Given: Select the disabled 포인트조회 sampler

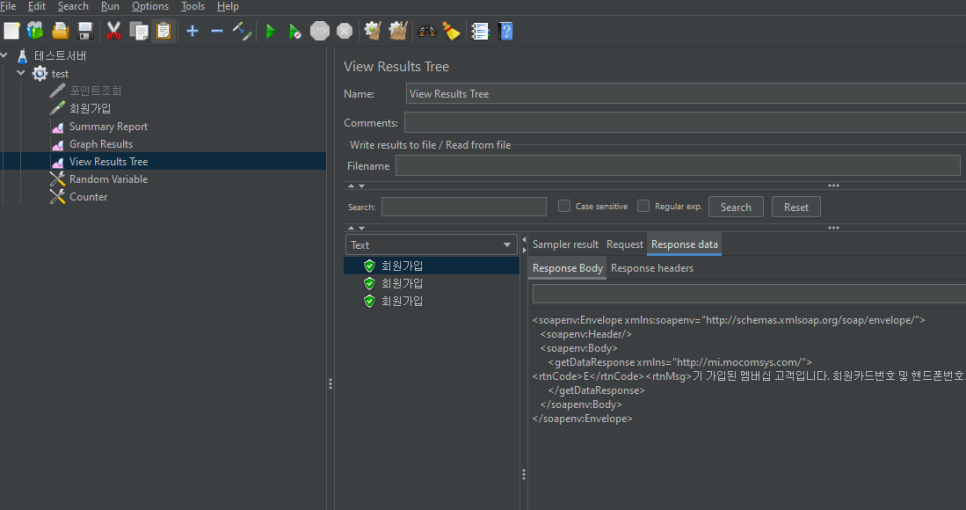Looking at the screenshot, I should (95, 91).
